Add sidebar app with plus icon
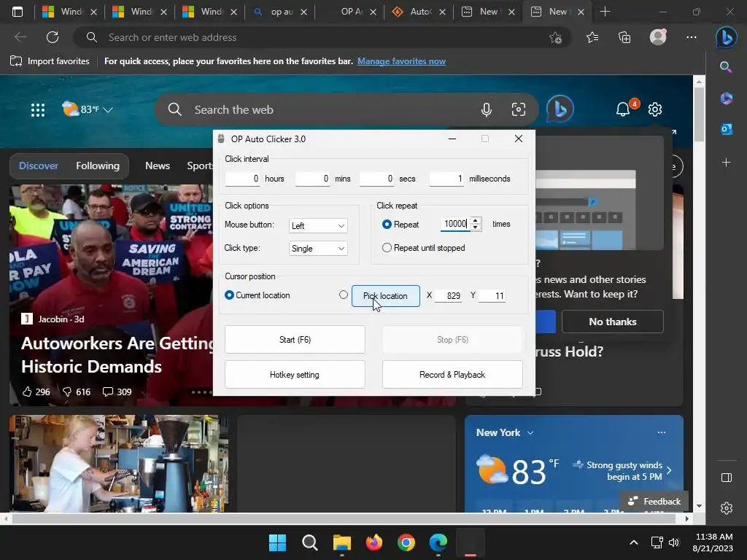This screenshot has height=560, width=747. (726, 163)
